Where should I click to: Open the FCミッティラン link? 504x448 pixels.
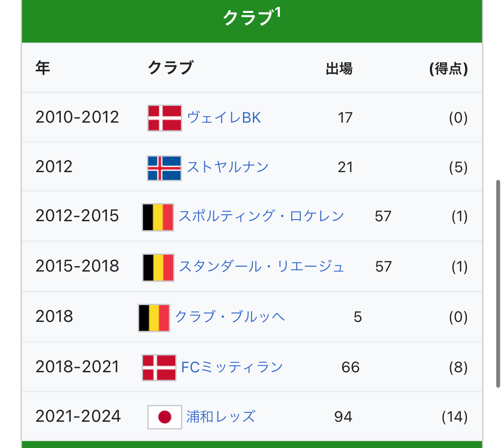[x=232, y=367]
